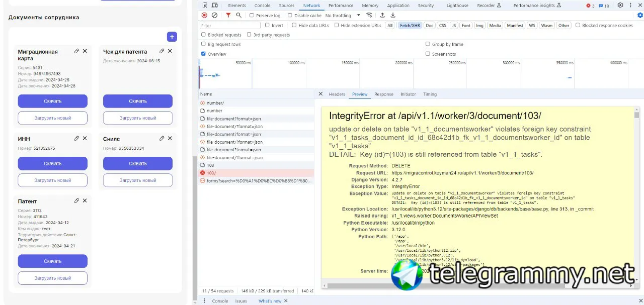Delete the Патент document

[x=85, y=200]
